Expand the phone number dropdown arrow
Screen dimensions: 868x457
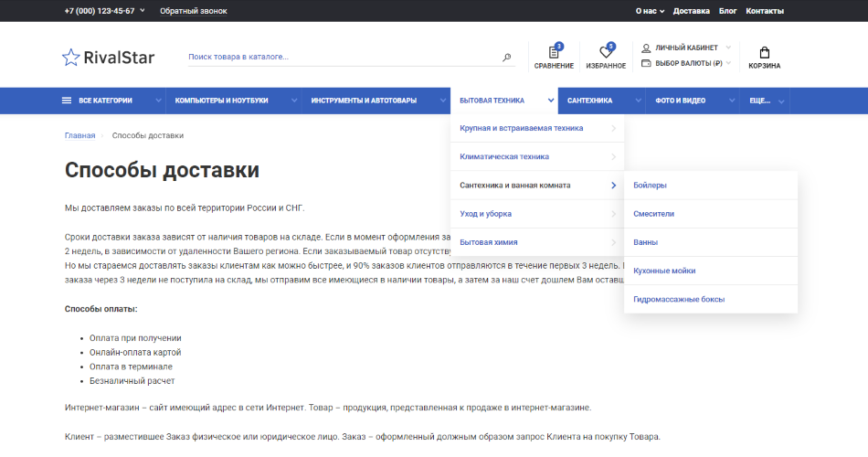pyautogui.click(x=143, y=10)
